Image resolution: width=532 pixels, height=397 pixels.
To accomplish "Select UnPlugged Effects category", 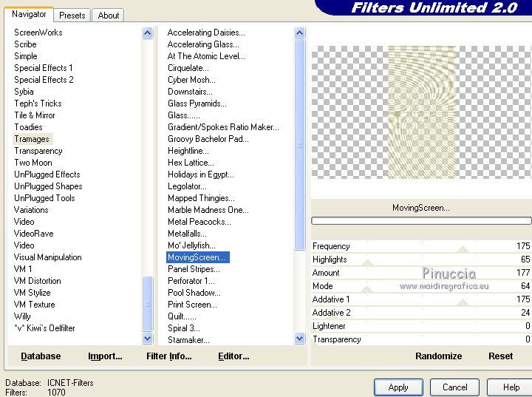I will [x=47, y=174].
